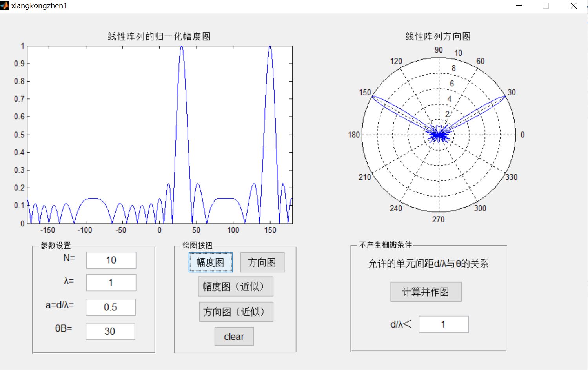The width and height of the screenshot is (588, 370).
Task: Click the clear button to reset plots
Action: 234,336
